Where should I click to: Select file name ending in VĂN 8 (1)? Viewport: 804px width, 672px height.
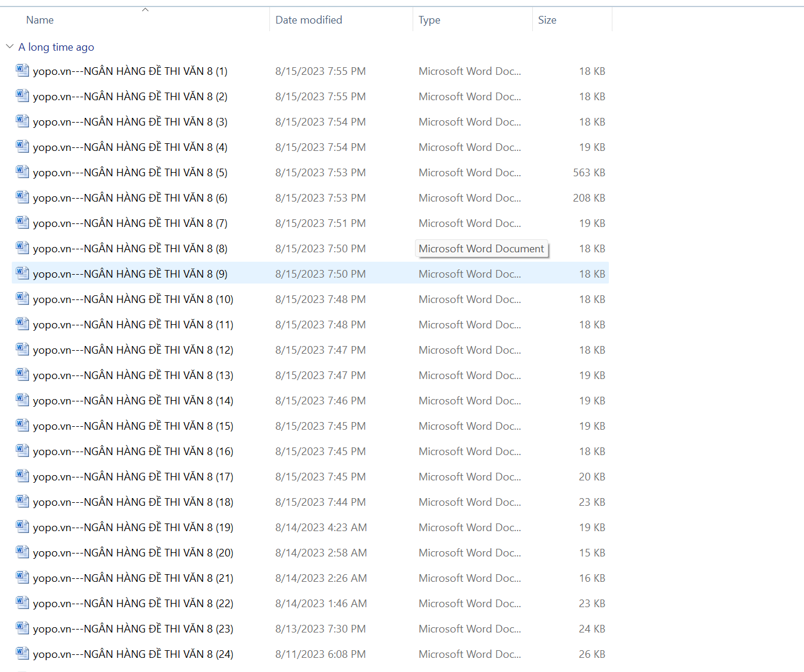pyautogui.click(x=130, y=71)
